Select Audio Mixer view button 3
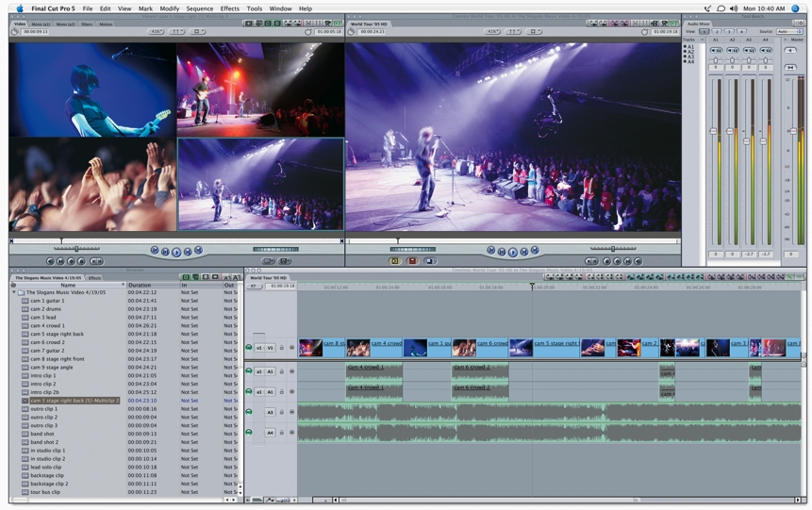The height and width of the screenshot is (510, 812). pos(729,32)
